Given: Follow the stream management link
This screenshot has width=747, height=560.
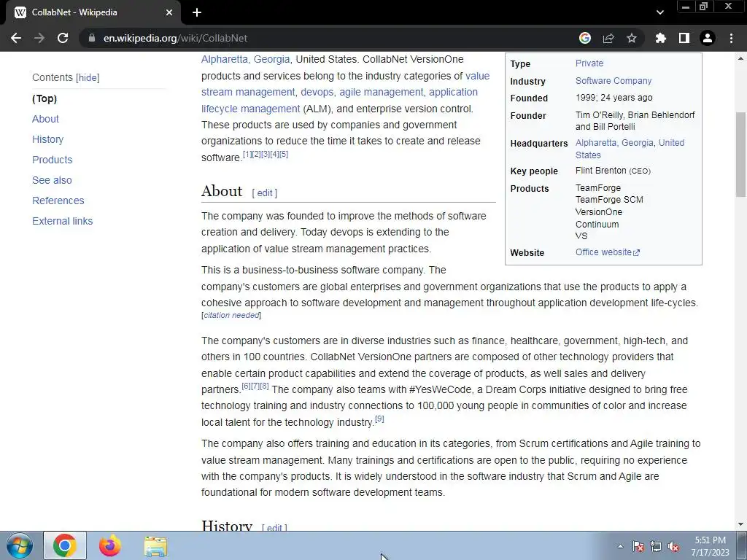Looking at the screenshot, I should click(x=248, y=93).
